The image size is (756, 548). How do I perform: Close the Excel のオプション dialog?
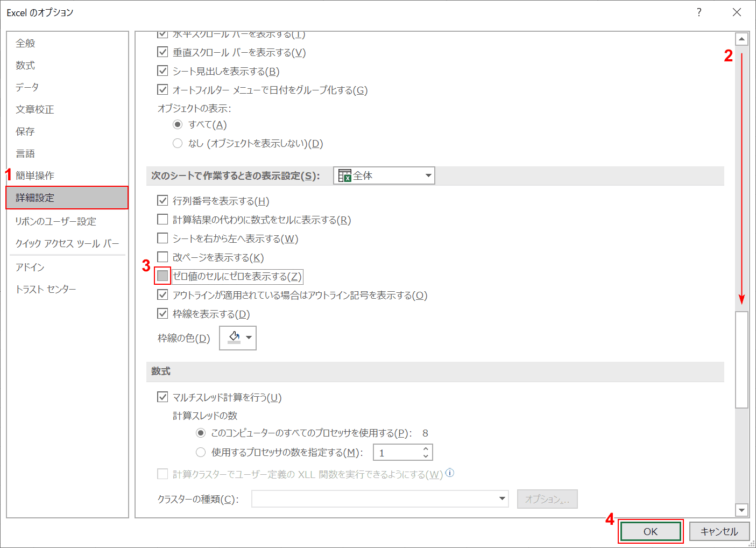click(737, 12)
